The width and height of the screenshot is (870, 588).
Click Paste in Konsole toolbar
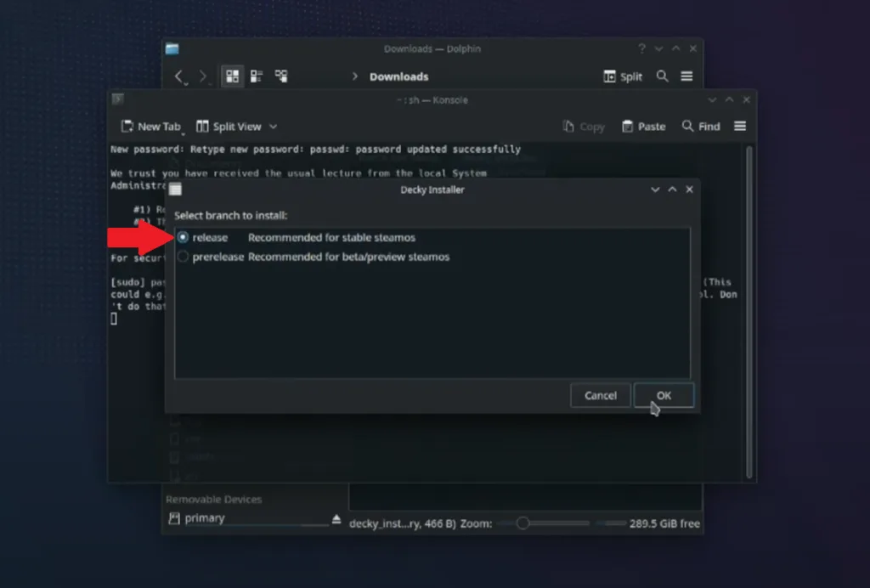644,127
